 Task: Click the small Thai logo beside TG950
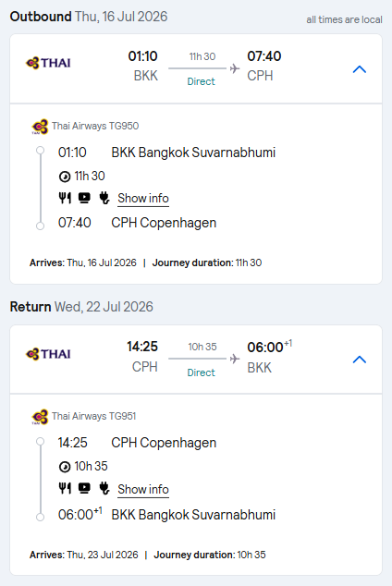click(x=40, y=127)
